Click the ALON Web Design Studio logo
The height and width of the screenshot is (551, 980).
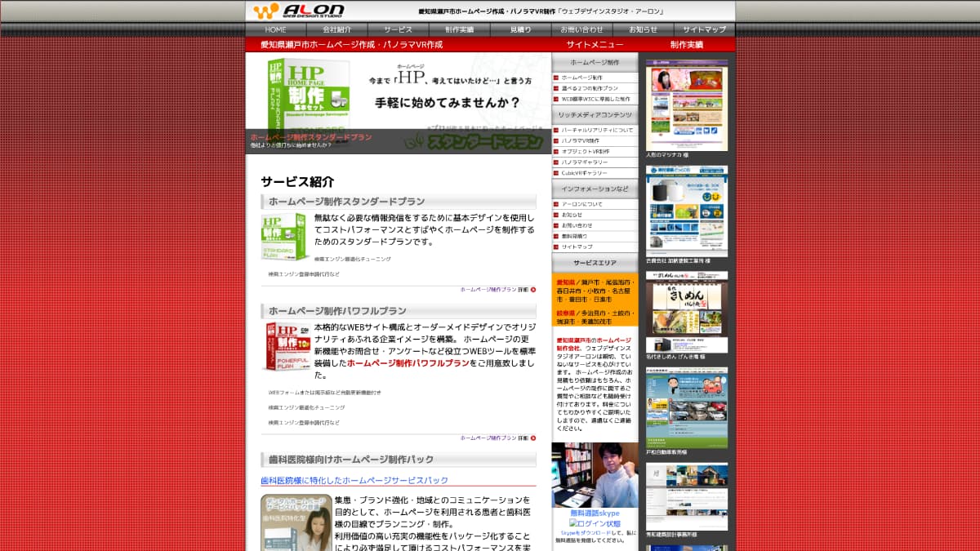point(298,11)
